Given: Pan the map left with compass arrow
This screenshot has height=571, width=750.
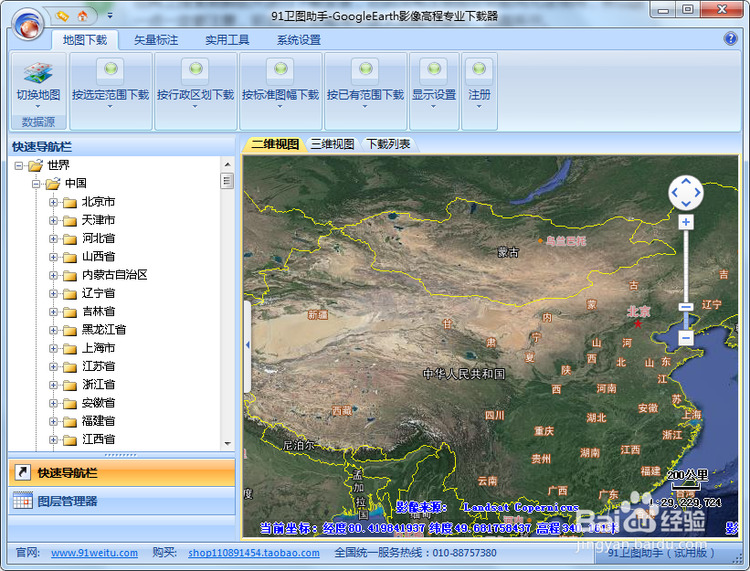Looking at the screenshot, I should [x=674, y=193].
